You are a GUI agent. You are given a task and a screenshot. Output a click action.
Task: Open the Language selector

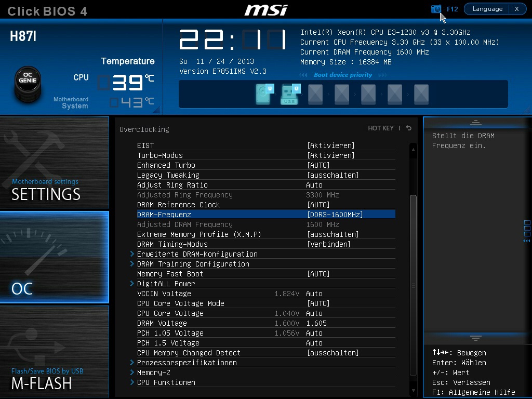(x=487, y=9)
